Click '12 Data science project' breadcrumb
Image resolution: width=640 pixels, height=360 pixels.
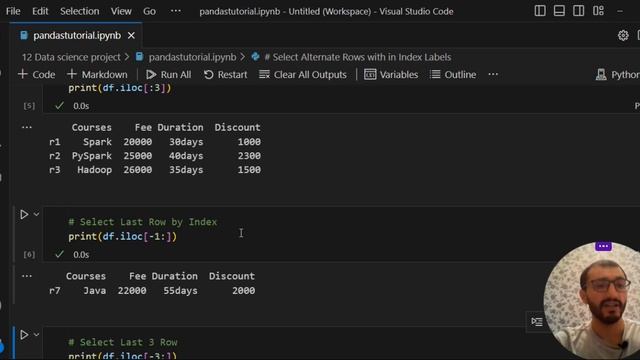[71, 57]
